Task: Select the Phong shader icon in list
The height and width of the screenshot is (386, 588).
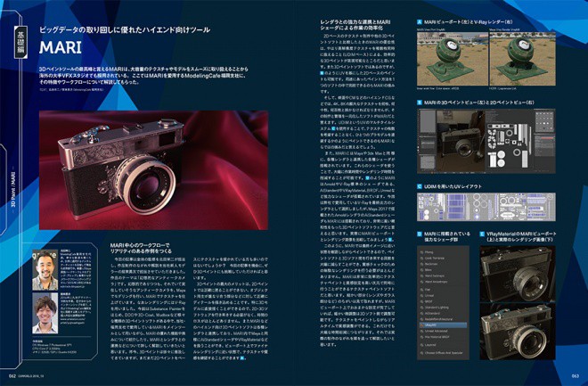Action: [422, 252]
